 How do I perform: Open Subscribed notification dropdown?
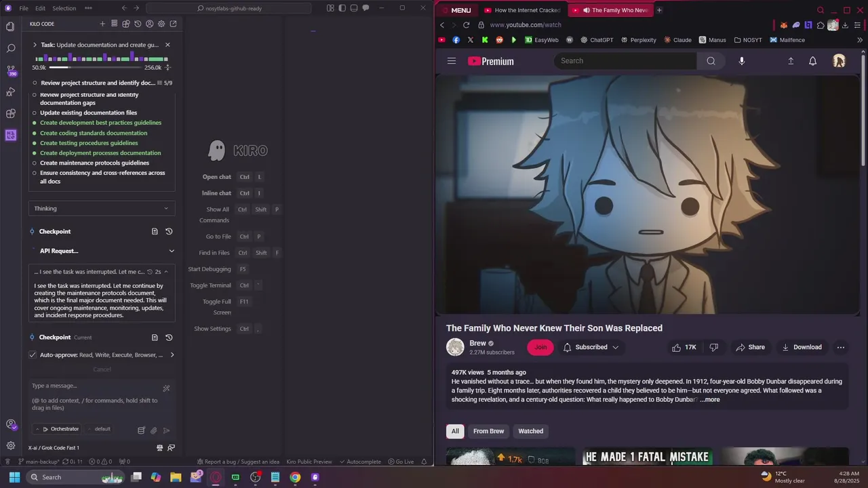[x=591, y=347]
